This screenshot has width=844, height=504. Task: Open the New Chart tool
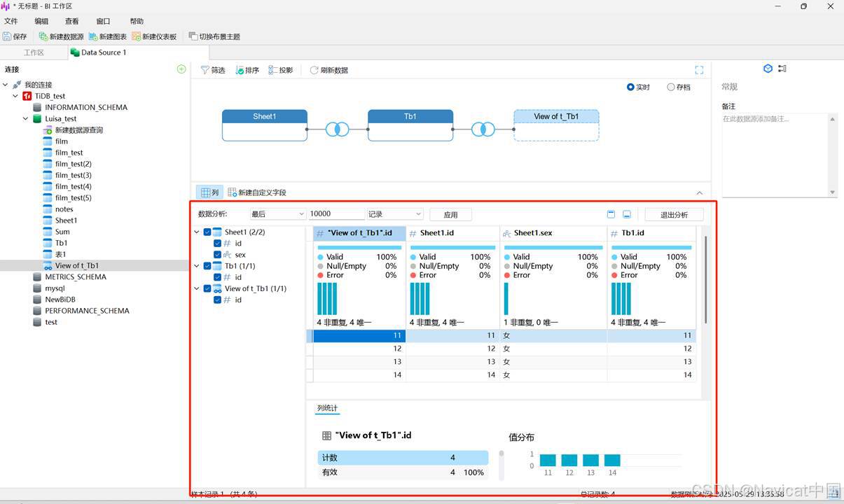pos(93,36)
